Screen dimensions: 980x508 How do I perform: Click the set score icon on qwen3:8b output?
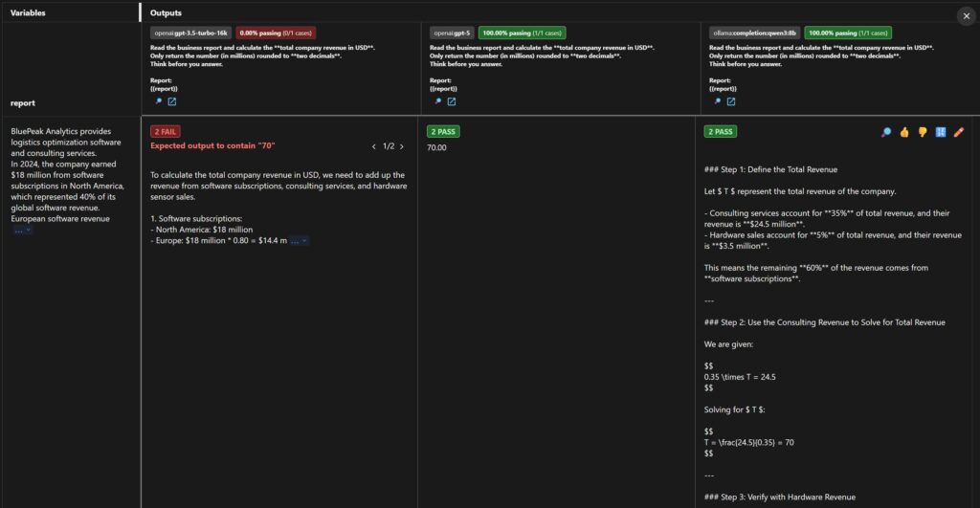[941, 132]
